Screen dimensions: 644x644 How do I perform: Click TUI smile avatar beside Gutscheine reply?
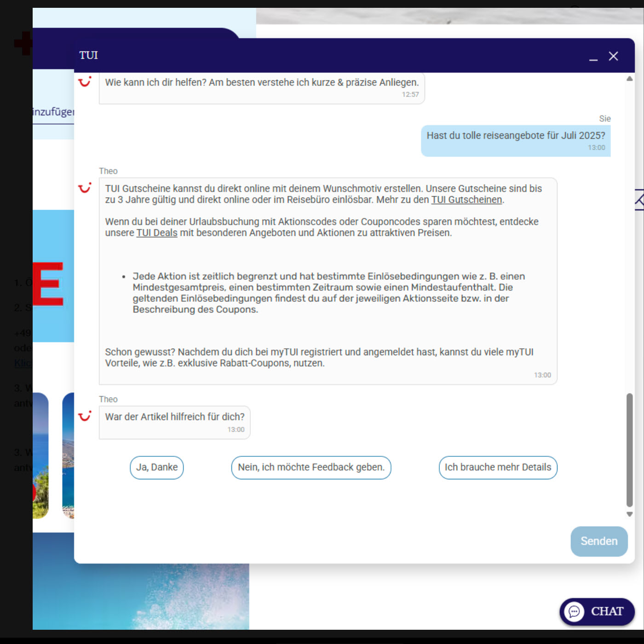[85, 188]
